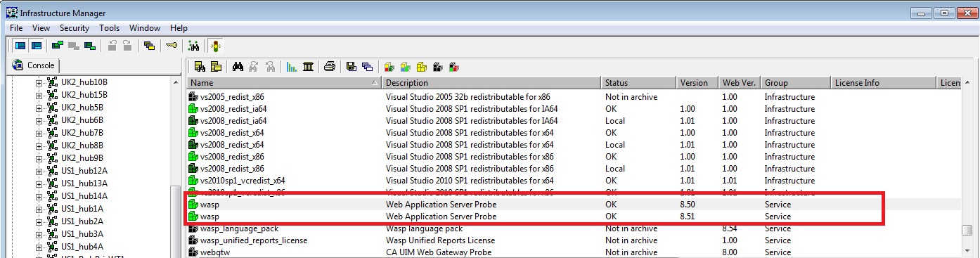
Task: Click the classical building icon in the archive toolbar
Action: pyautogui.click(x=308, y=67)
